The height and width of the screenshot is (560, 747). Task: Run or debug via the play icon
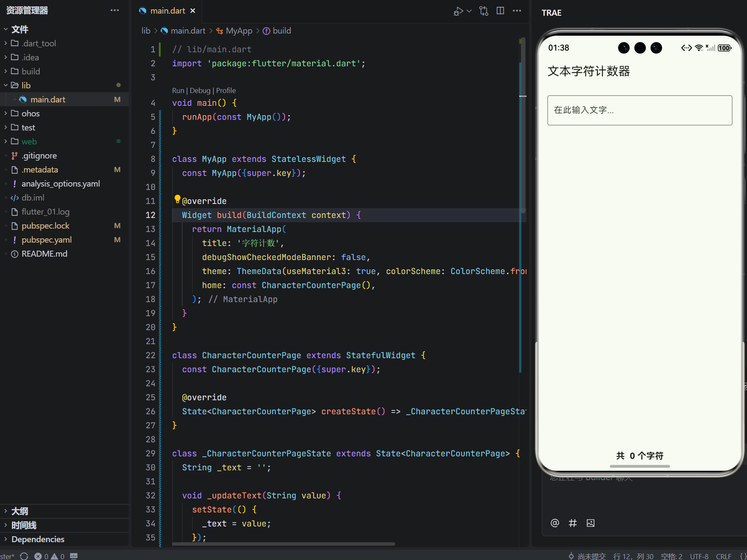point(458,11)
